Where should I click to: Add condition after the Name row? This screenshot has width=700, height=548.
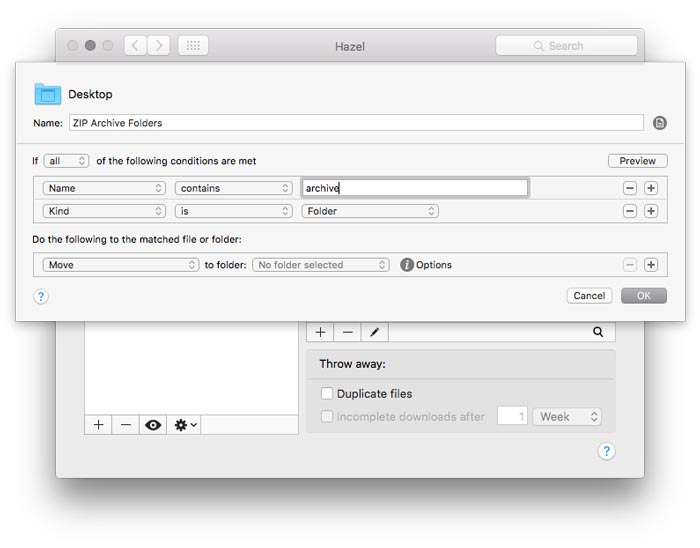[651, 188]
